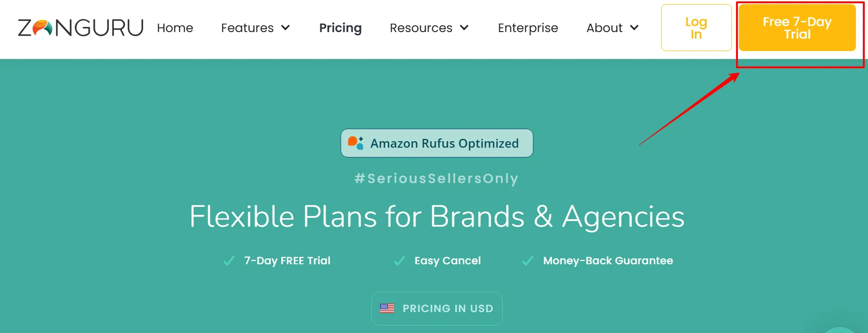
Task: Select Enterprise in the navigation bar
Action: tap(528, 28)
